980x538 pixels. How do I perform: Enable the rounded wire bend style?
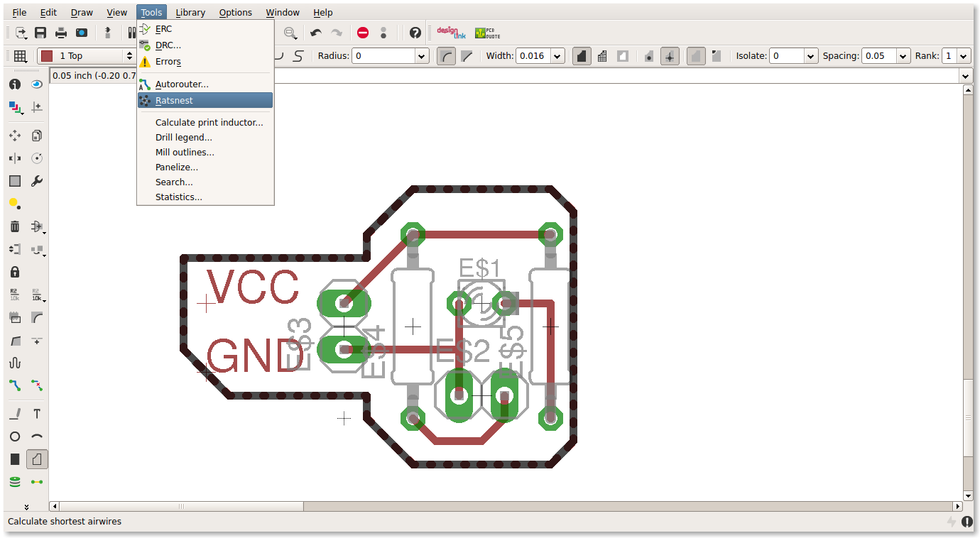[x=445, y=56]
